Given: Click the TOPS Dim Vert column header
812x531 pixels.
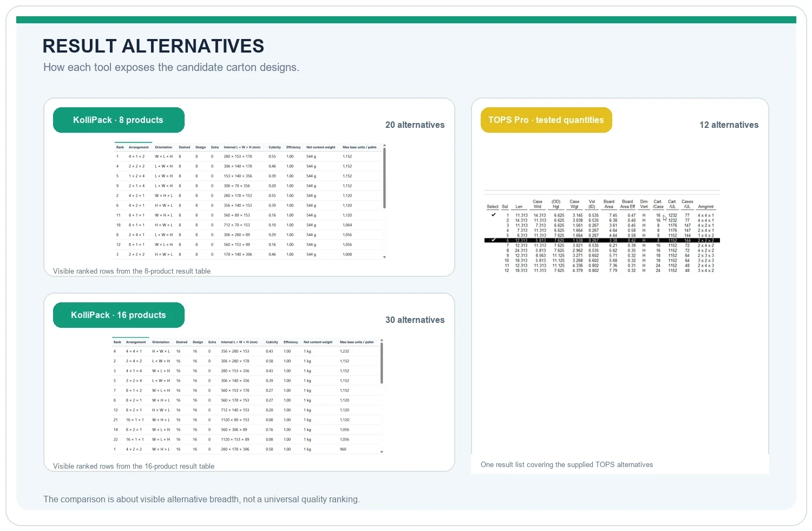Looking at the screenshot, I should (x=644, y=204).
